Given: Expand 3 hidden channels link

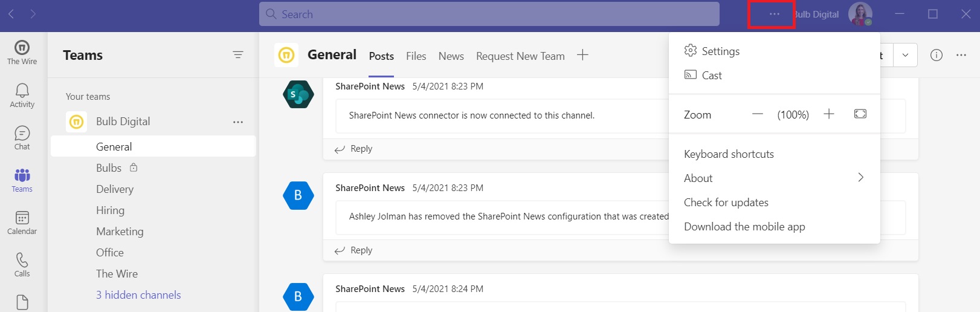Looking at the screenshot, I should (x=138, y=294).
